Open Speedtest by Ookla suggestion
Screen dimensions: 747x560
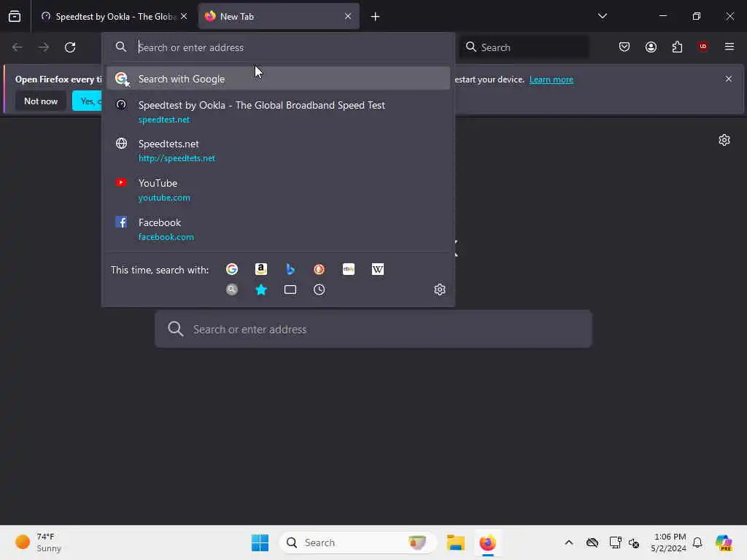(278, 112)
